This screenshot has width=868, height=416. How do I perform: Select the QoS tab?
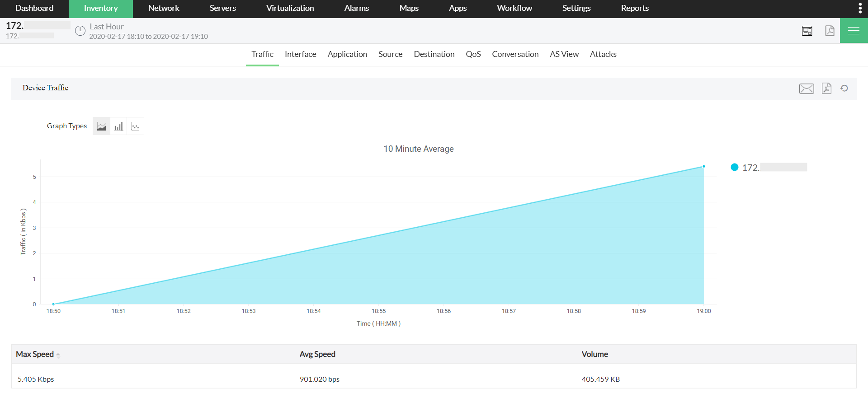[473, 54]
